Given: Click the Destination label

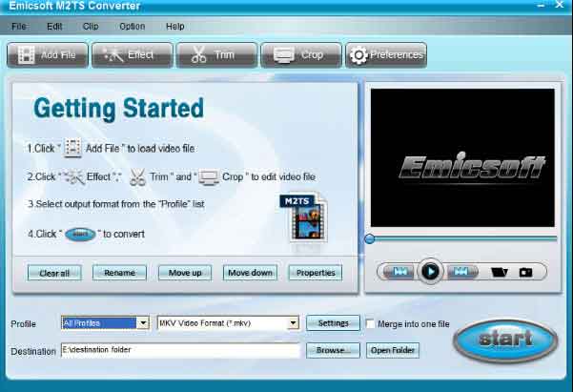Looking at the screenshot, I should [33, 351].
